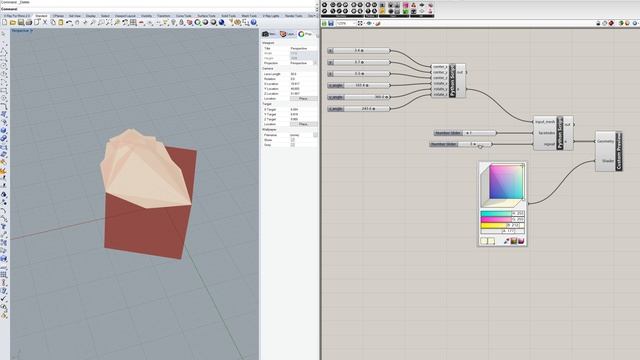Screen dimensions: 640x360
Task: Click the Zoom window magnifier icon
Action: tap(101, 22)
